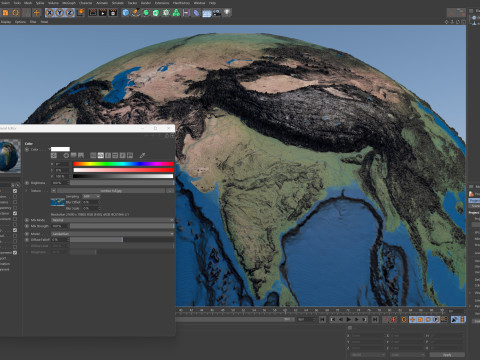The image size is (480, 360).
Task: Open the Mix Mode dropdown
Action: point(112,220)
